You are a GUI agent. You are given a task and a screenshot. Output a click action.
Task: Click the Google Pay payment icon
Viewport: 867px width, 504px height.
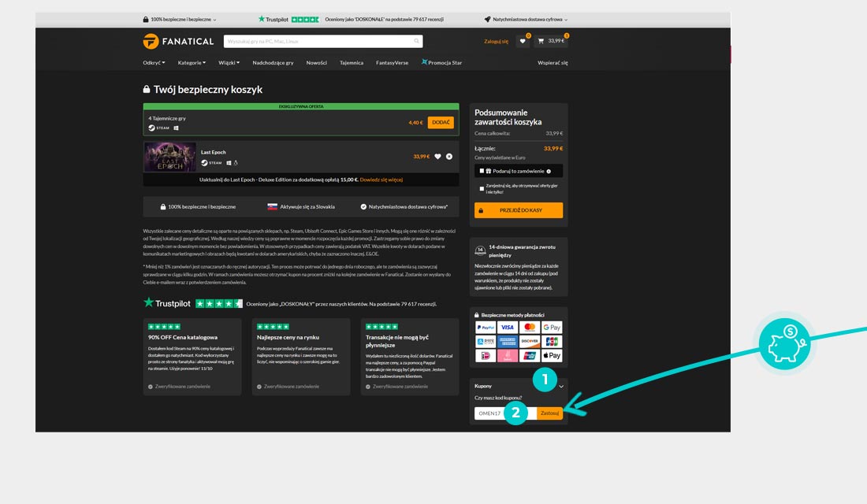click(x=552, y=327)
